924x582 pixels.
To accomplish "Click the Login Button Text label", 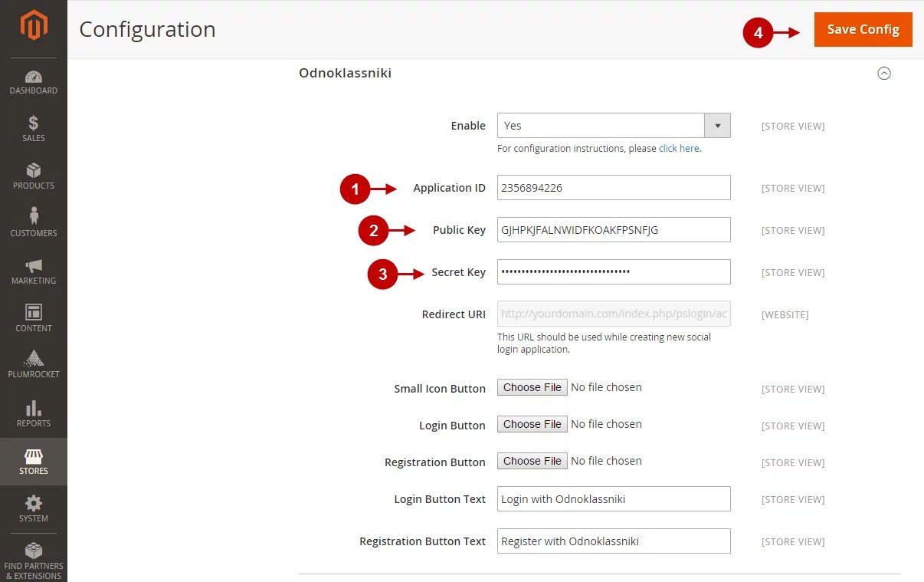I will click(440, 499).
